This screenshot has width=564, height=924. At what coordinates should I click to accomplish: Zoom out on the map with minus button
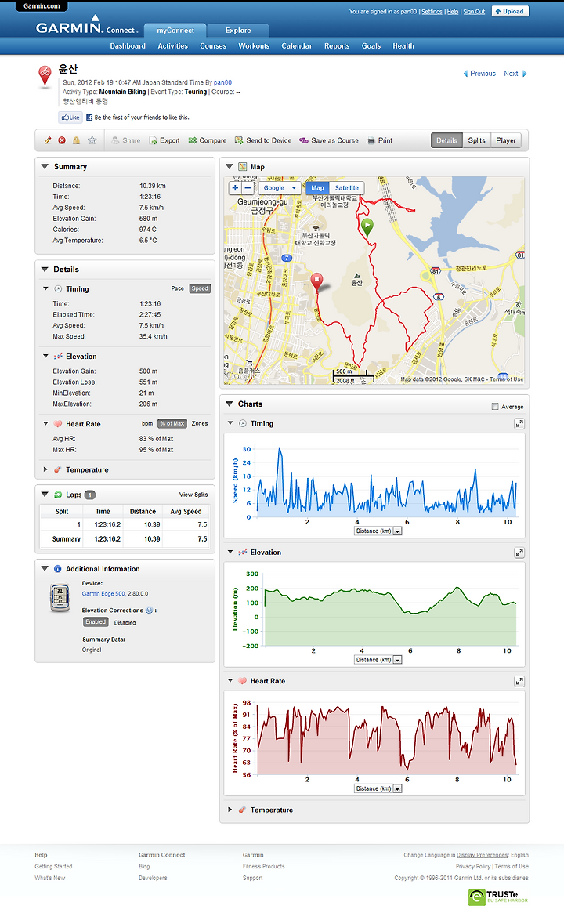click(x=248, y=188)
